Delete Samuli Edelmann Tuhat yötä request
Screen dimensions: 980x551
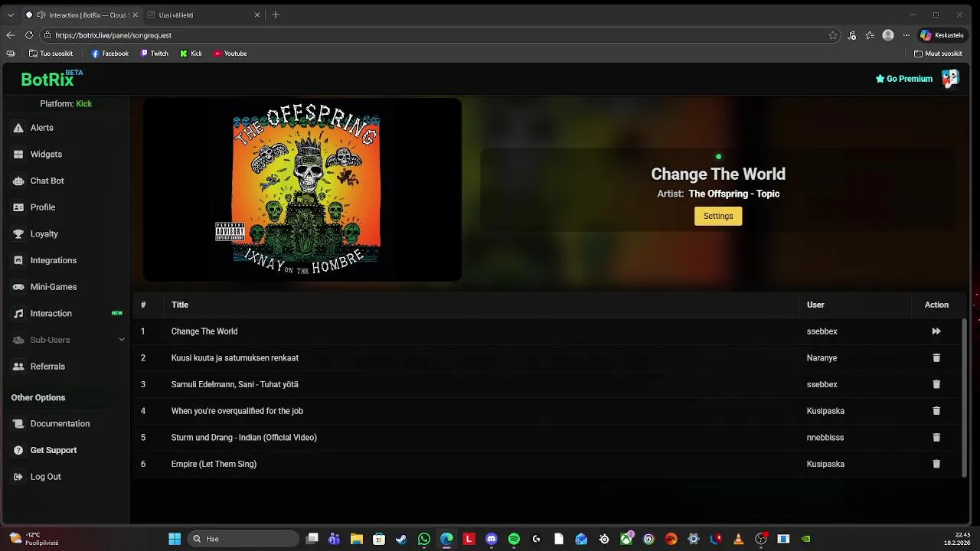936,384
